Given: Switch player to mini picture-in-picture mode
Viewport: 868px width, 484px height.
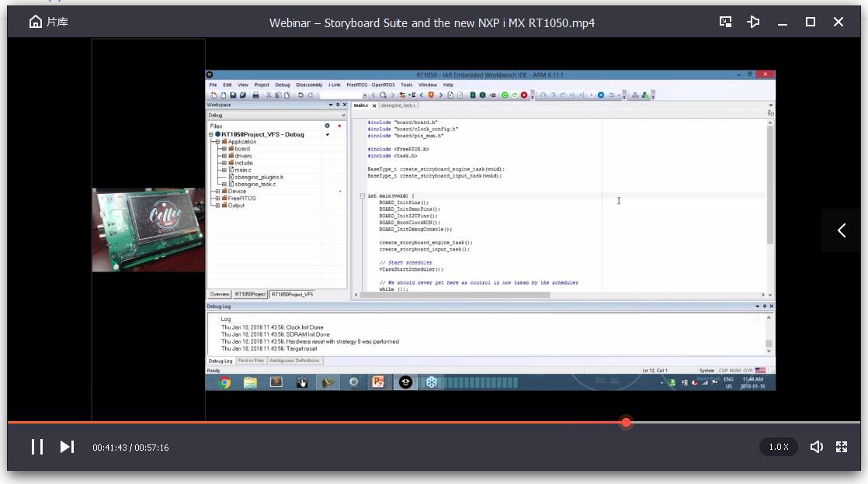Looking at the screenshot, I should 725,22.
